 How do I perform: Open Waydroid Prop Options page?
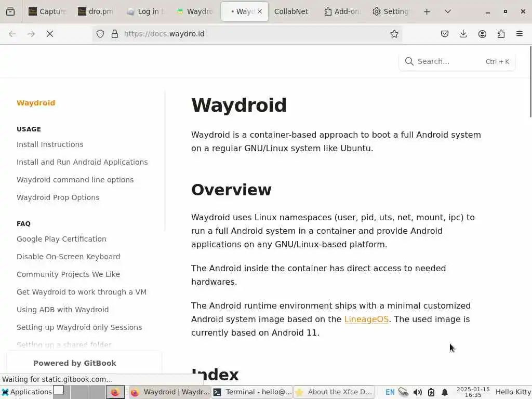tap(58, 197)
